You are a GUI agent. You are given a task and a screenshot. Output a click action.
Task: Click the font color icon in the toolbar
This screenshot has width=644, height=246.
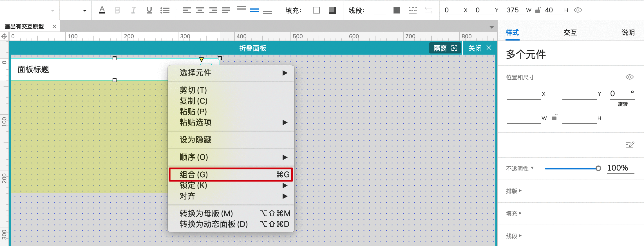pos(102,10)
